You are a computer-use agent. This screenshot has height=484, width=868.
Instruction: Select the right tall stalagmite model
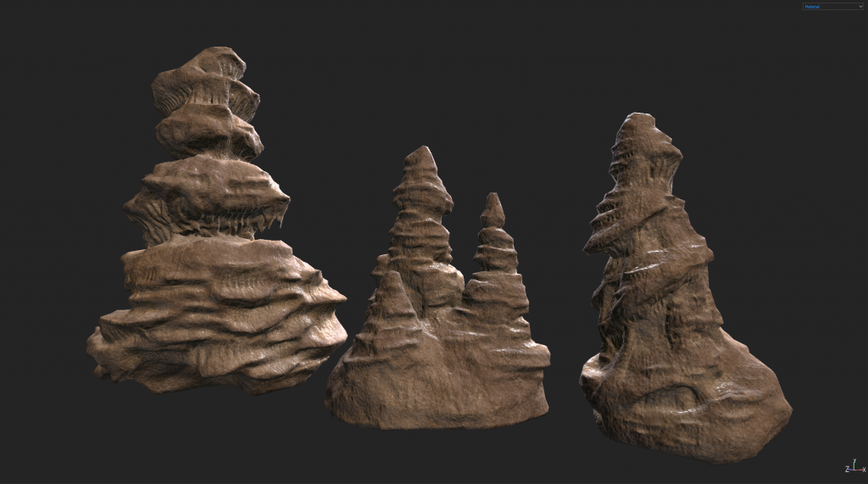[684, 288]
